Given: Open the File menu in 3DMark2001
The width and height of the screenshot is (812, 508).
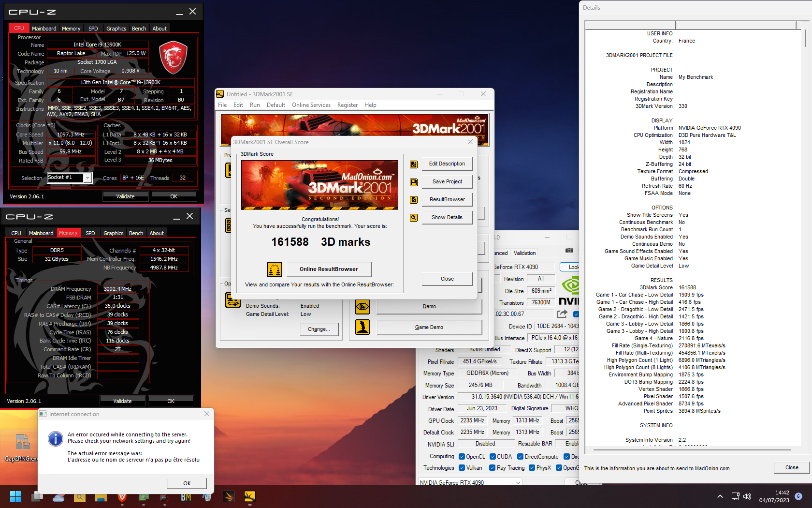Looking at the screenshot, I should pyautogui.click(x=222, y=105).
